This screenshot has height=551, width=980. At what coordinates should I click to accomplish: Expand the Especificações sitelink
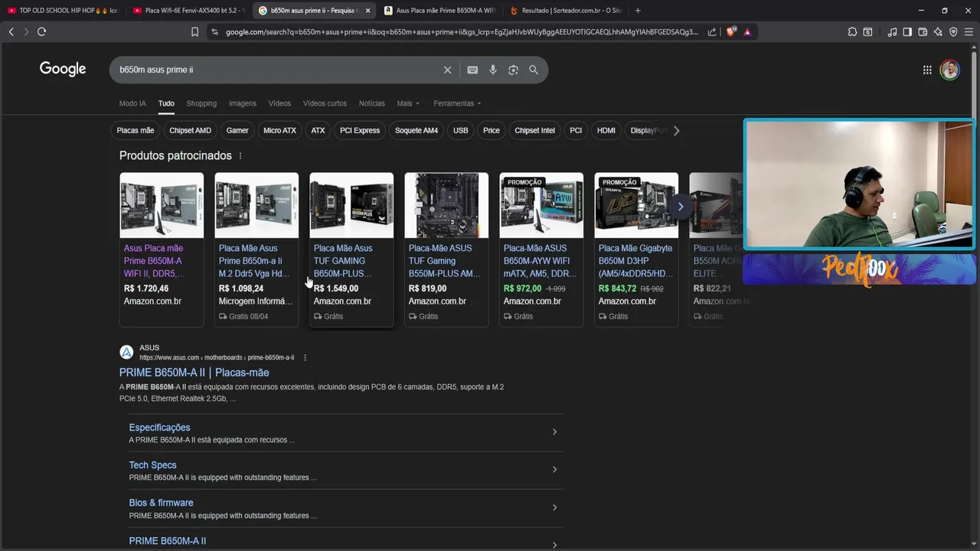pos(555,432)
